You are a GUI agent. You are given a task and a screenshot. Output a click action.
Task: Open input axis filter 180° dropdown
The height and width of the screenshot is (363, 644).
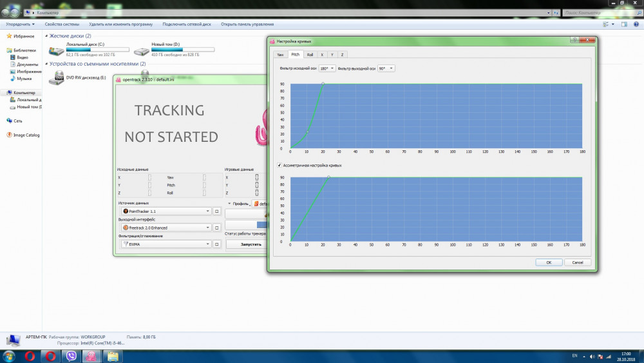coord(327,68)
